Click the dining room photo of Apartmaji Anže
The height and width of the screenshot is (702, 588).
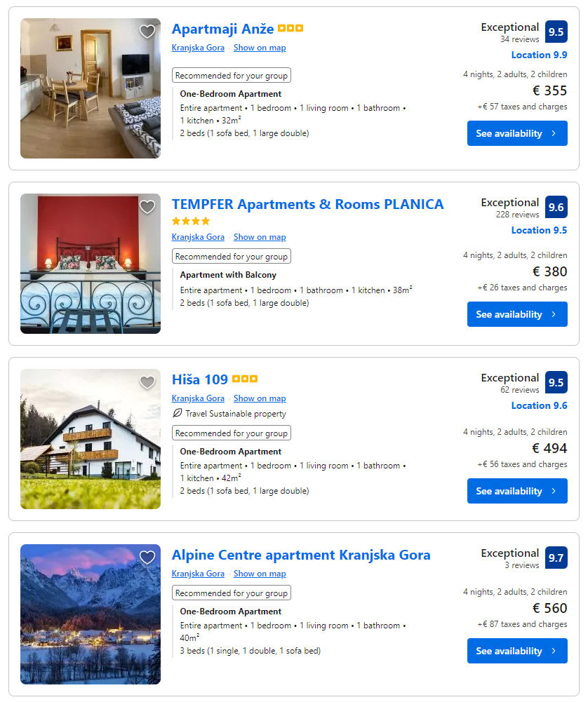point(90,88)
